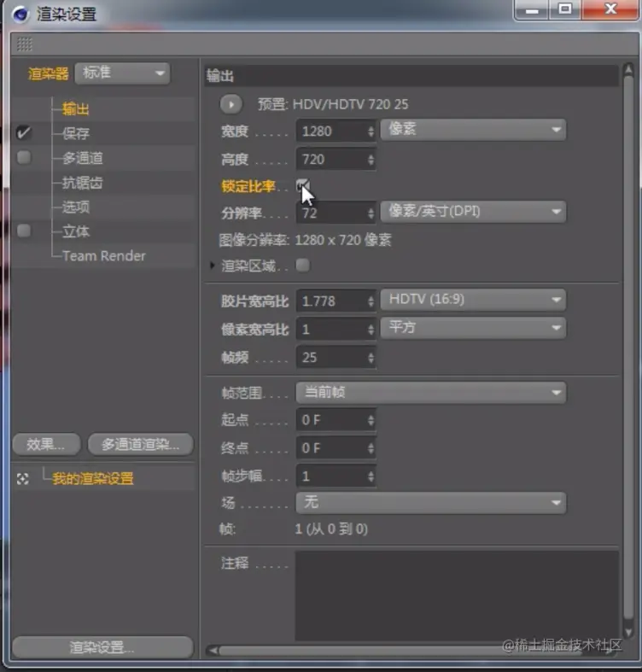642x672 pixels.
Task: Toggle the 锁定比率 checkbox
Action: pos(302,185)
